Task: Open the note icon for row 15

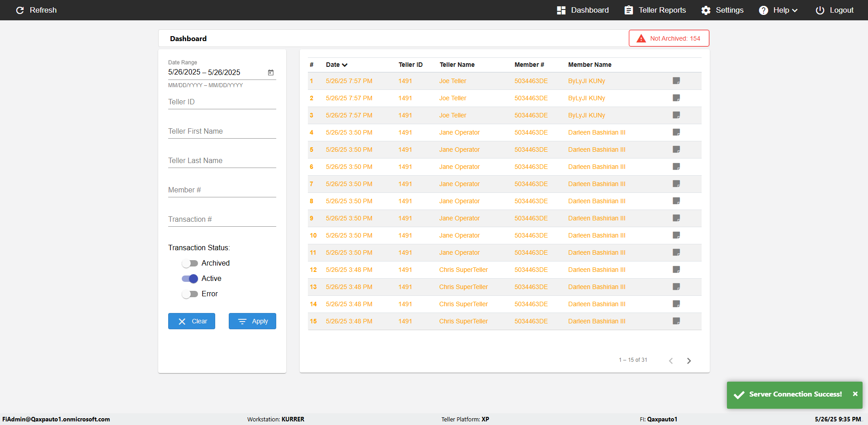Action: pyautogui.click(x=676, y=321)
